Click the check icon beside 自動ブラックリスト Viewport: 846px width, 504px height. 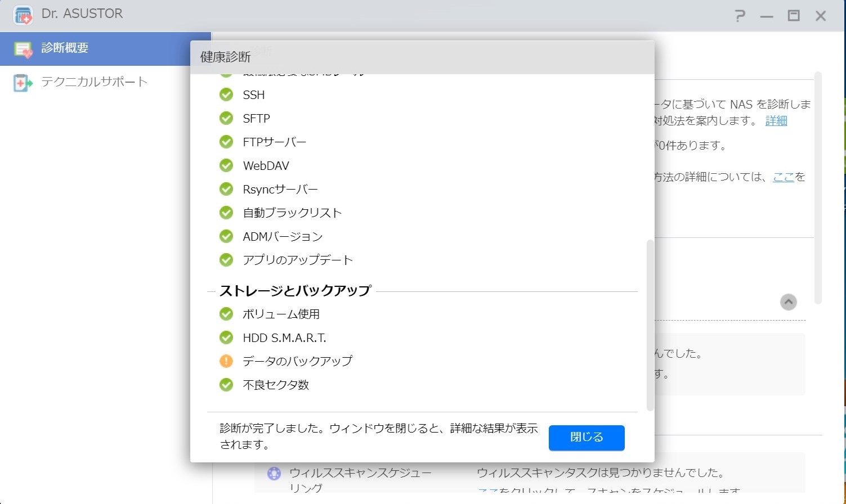(226, 213)
